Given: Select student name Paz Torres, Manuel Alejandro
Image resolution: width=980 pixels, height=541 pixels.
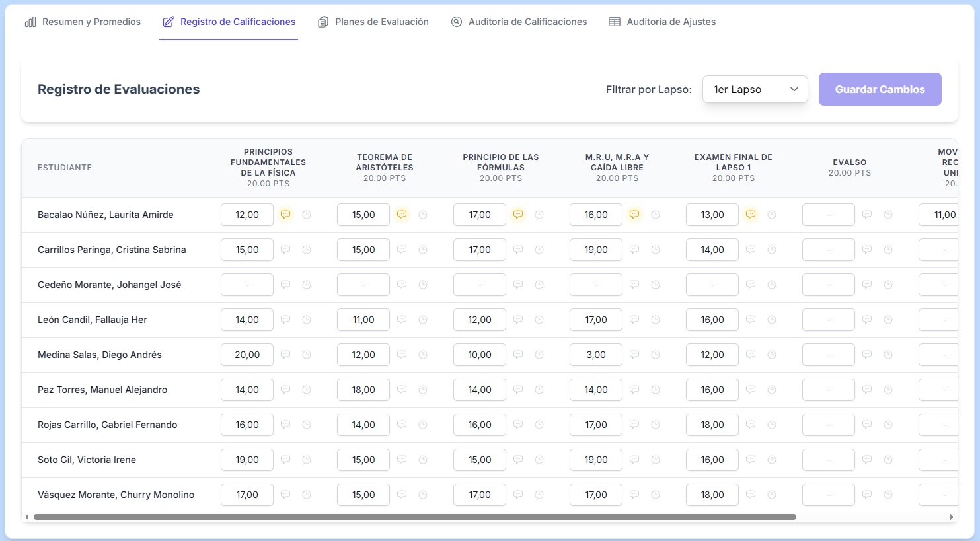Looking at the screenshot, I should pyautogui.click(x=102, y=390).
